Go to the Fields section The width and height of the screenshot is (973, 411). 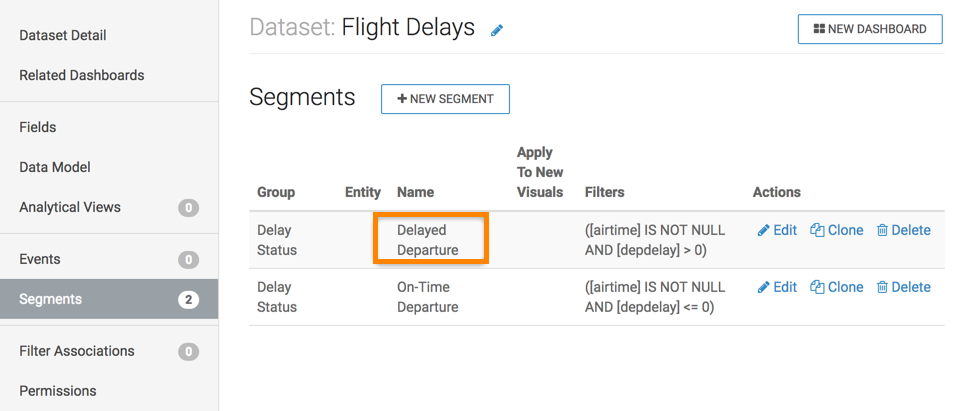tap(38, 127)
